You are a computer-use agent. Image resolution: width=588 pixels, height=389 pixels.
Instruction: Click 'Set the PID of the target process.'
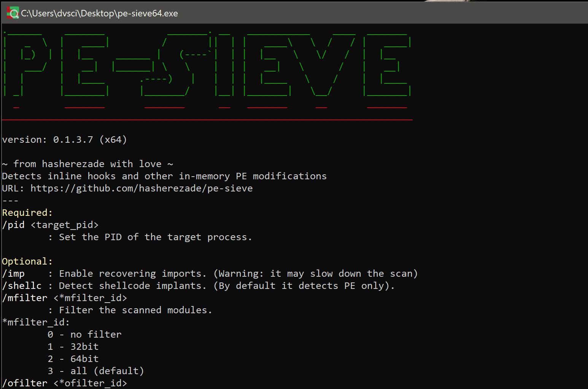tap(155, 237)
